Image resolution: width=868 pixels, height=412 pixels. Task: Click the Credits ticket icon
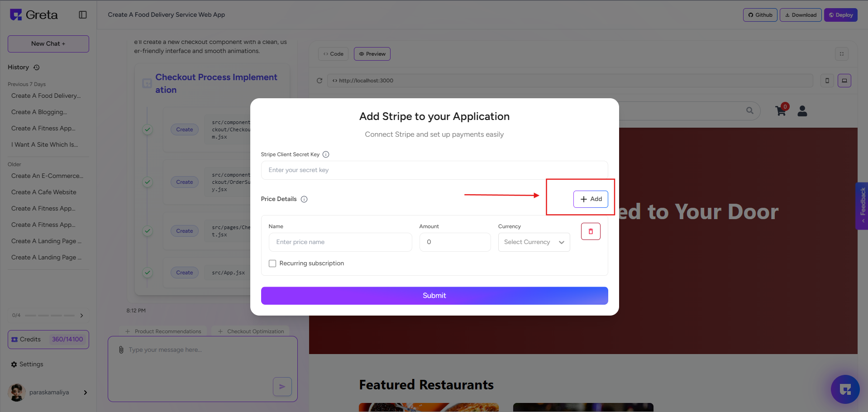click(14, 340)
